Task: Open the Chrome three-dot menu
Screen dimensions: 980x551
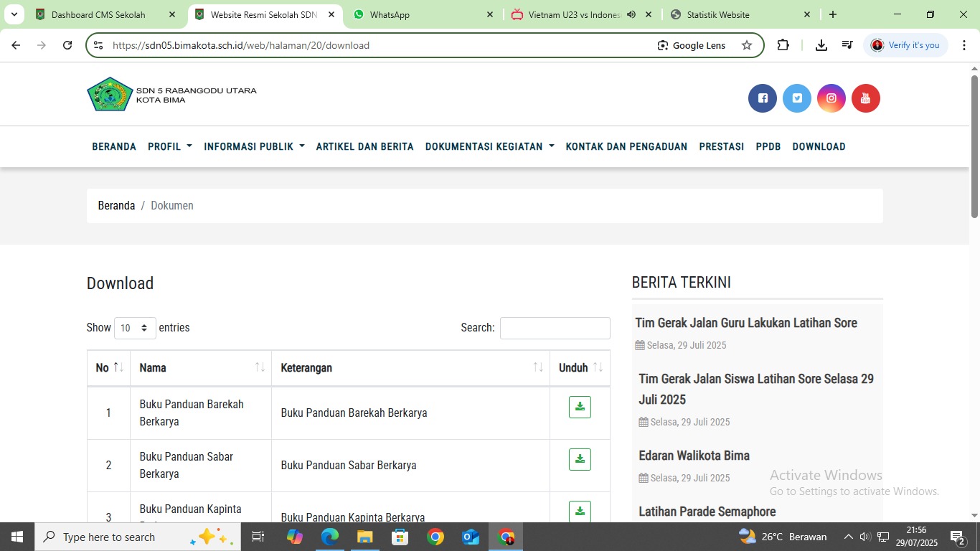Action: click(x=965, y=45)
